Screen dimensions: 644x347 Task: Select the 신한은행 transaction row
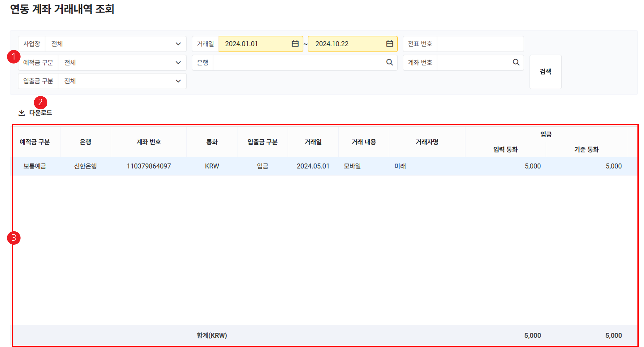point(85,166)
